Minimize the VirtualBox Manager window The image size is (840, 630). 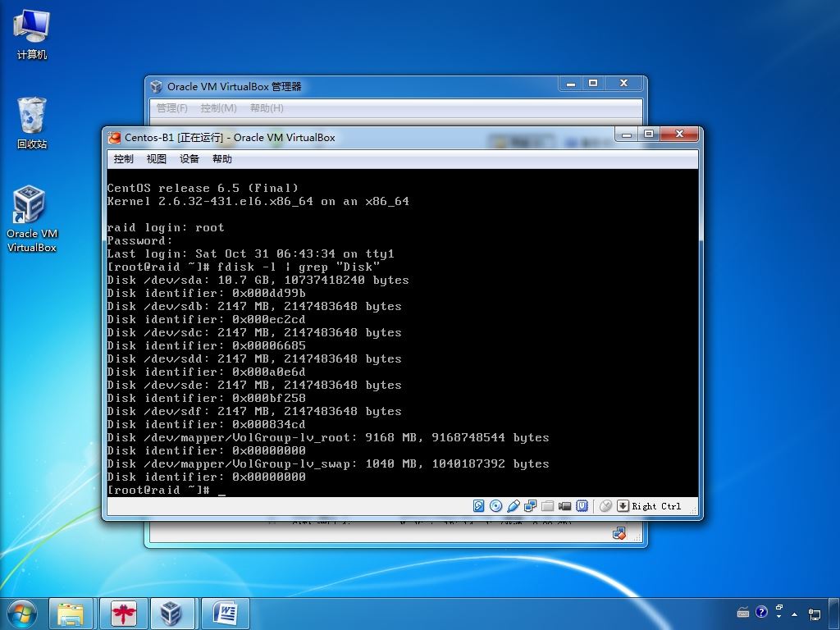point(571,84)
